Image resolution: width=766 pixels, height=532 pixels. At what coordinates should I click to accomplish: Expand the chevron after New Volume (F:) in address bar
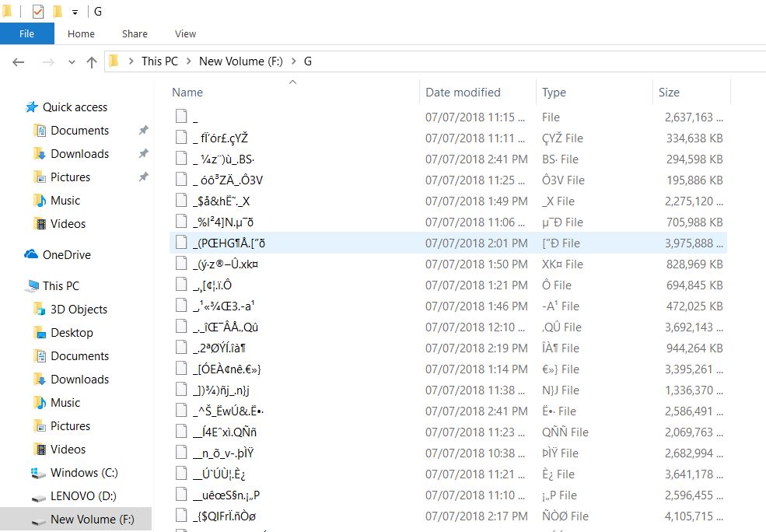click(x=294, y=61)
